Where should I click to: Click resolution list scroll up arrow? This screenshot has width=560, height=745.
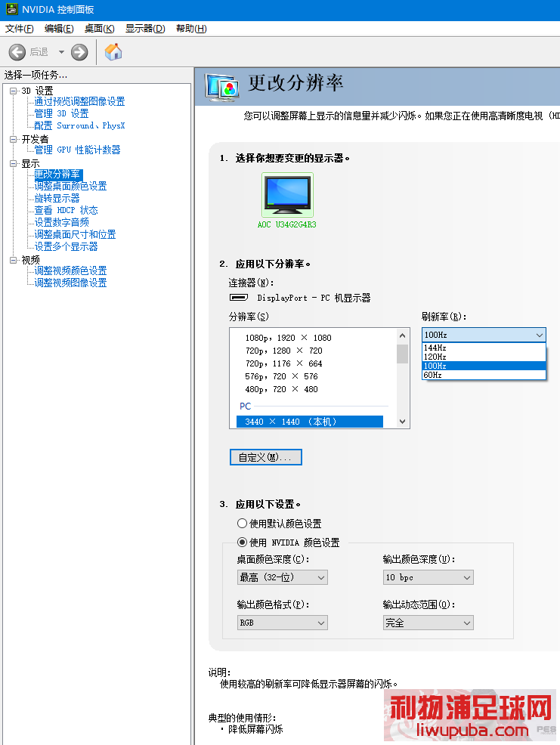402,335
